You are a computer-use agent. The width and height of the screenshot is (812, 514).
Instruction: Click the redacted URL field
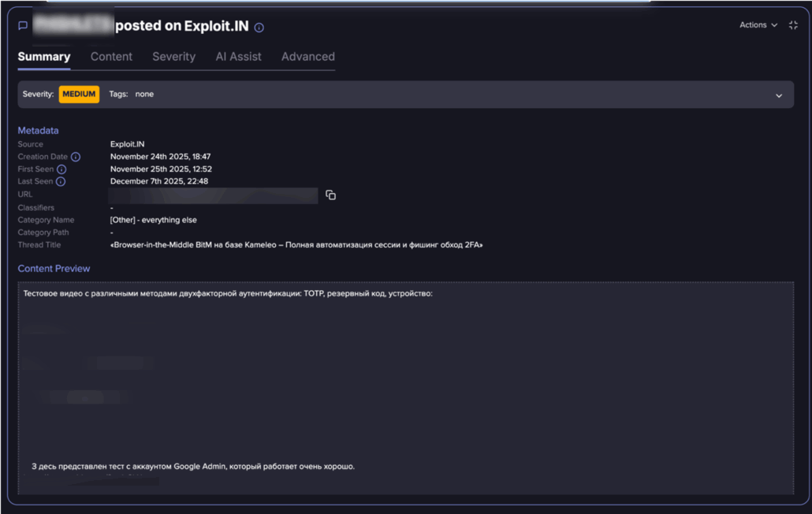[213, 196]
